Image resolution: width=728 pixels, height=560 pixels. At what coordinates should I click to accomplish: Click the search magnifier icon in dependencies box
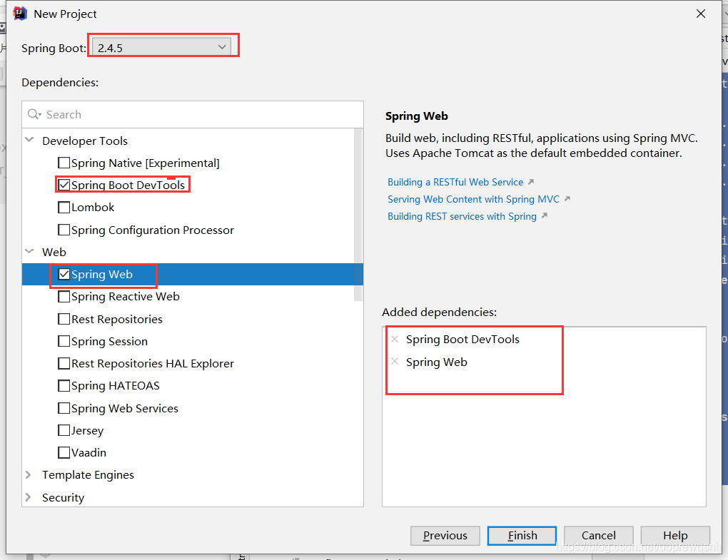34,114
